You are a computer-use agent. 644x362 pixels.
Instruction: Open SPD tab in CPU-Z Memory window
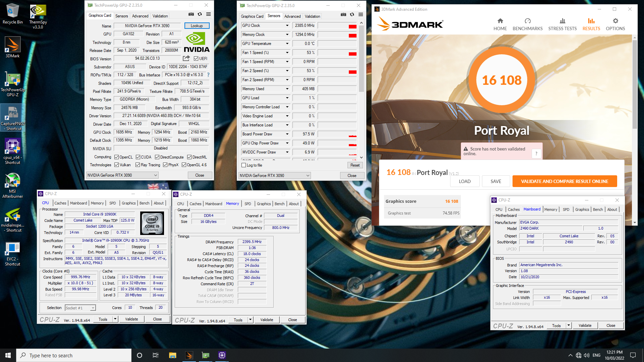248,204
